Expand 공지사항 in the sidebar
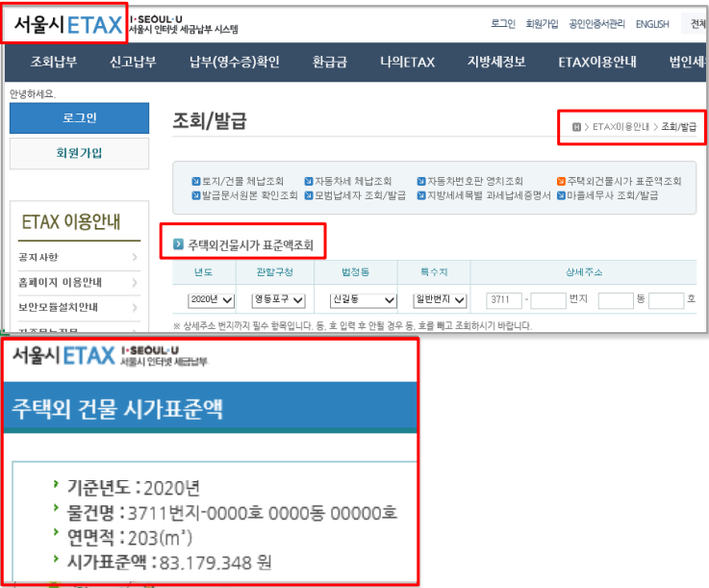 (x=79, y=257)
